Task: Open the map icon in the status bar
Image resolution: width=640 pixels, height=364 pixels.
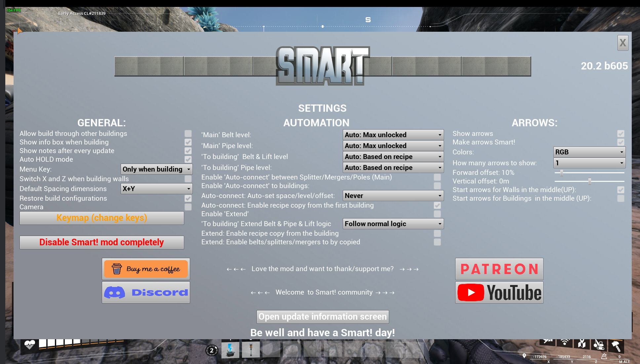Action: click(582, 344)
